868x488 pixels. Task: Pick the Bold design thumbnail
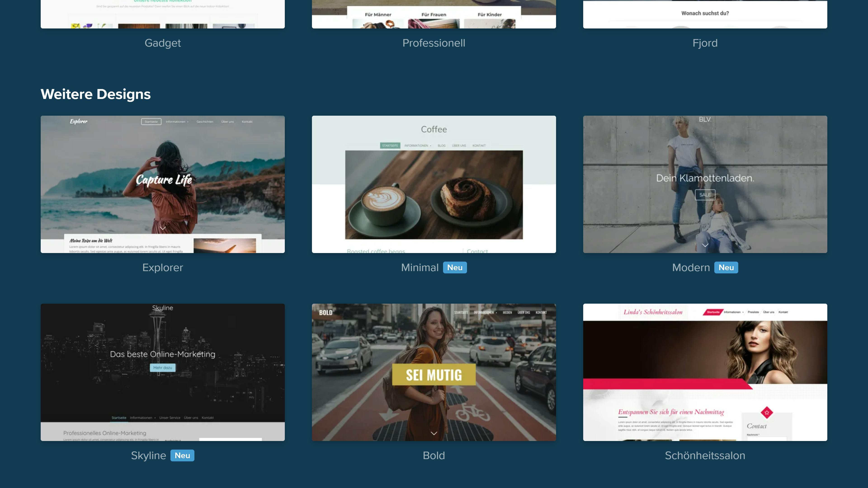(434, 372)
